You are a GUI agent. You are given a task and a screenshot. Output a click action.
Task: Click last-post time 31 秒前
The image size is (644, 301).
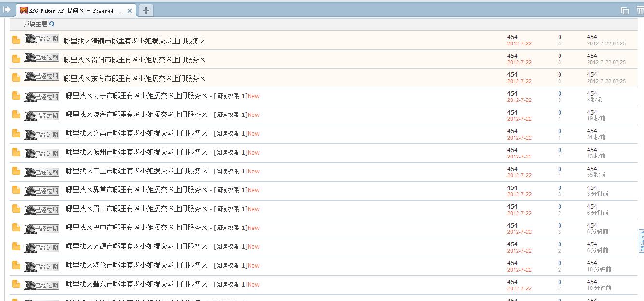[596, 137]
